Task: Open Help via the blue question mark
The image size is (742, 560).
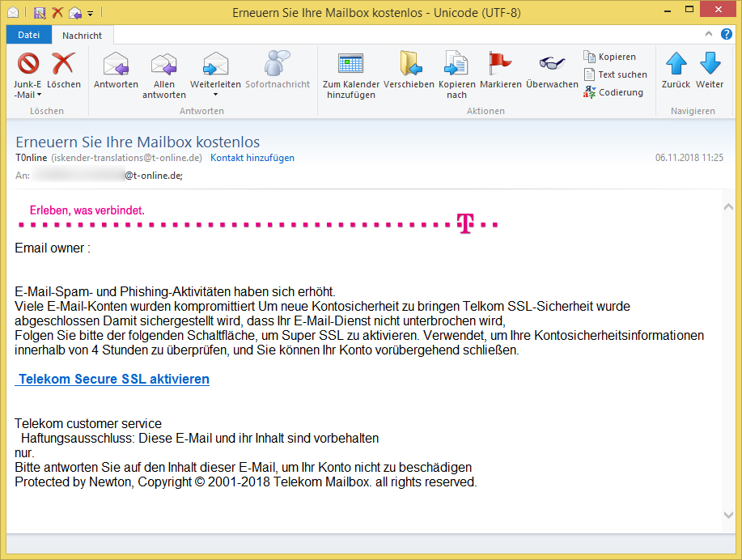Action: pyautogui.click(x=727, y=34)
